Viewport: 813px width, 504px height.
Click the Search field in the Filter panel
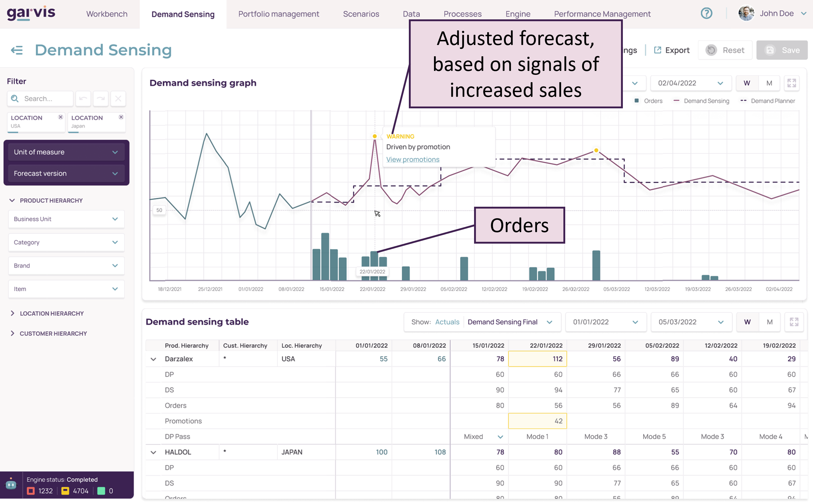pos(40,99)
